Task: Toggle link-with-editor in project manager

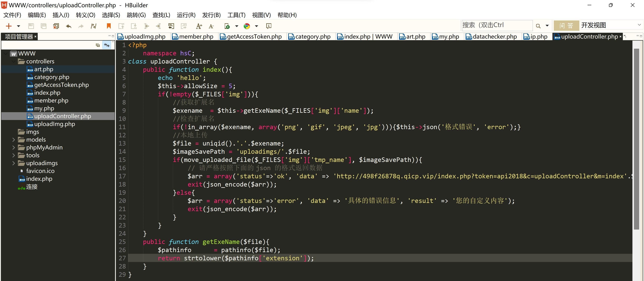Action: click(107, 45)
